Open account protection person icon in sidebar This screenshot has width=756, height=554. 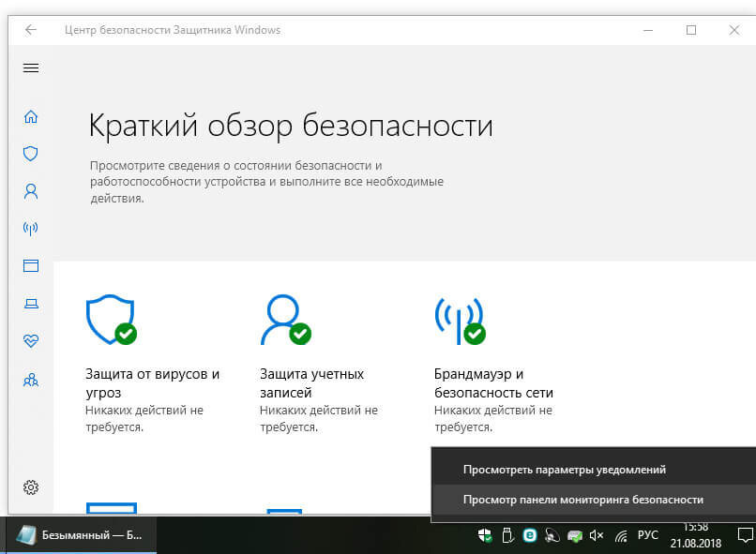coord(31,191)
